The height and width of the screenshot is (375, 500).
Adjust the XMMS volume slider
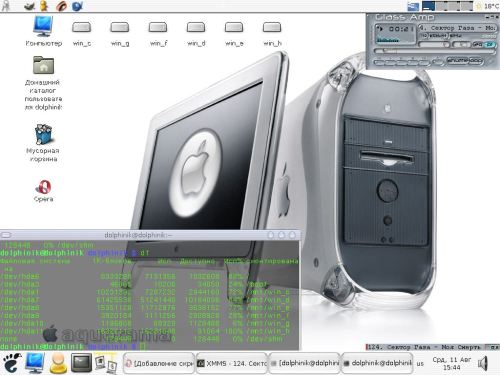(434, 44)
